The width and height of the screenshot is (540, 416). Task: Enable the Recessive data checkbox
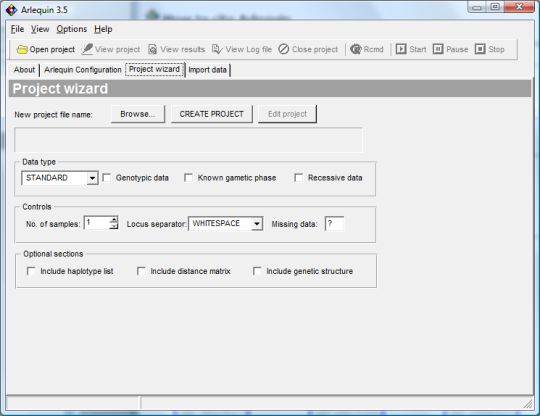tap(299, 178)
